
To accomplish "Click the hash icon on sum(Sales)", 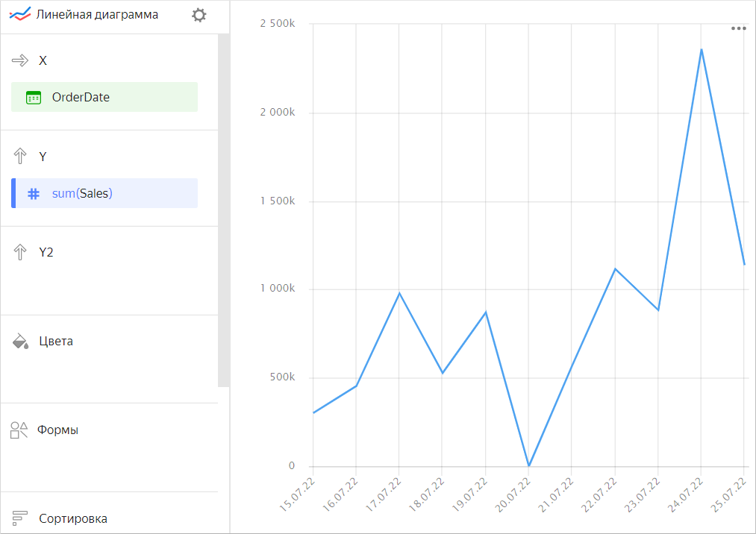I will point(33,193).
